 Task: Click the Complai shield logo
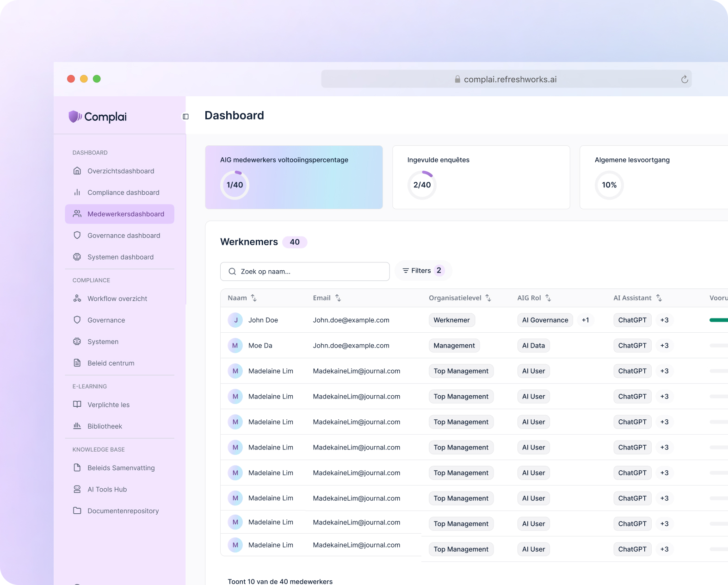coord(74,117)
